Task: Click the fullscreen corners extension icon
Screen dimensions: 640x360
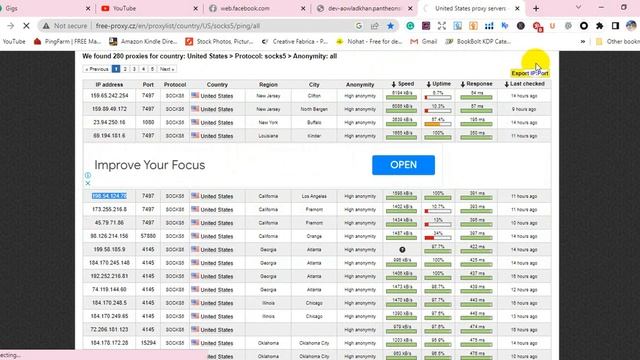Action: pos(442,26)
